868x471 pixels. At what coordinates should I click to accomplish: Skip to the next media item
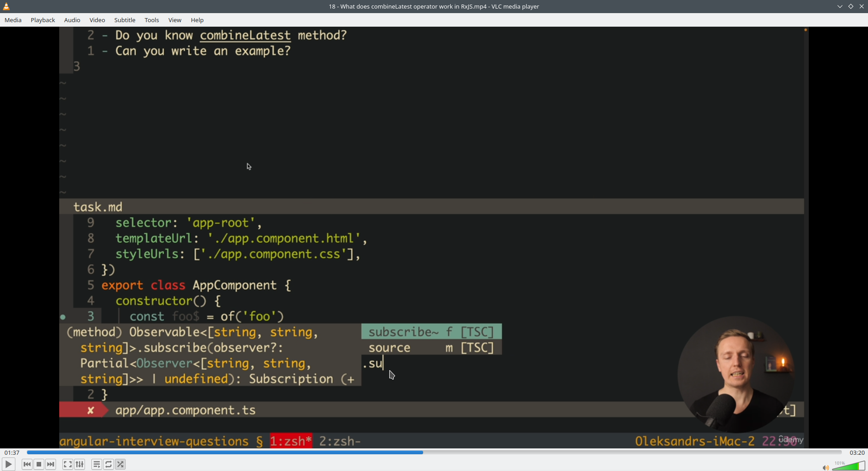click(x=51, y=464)
